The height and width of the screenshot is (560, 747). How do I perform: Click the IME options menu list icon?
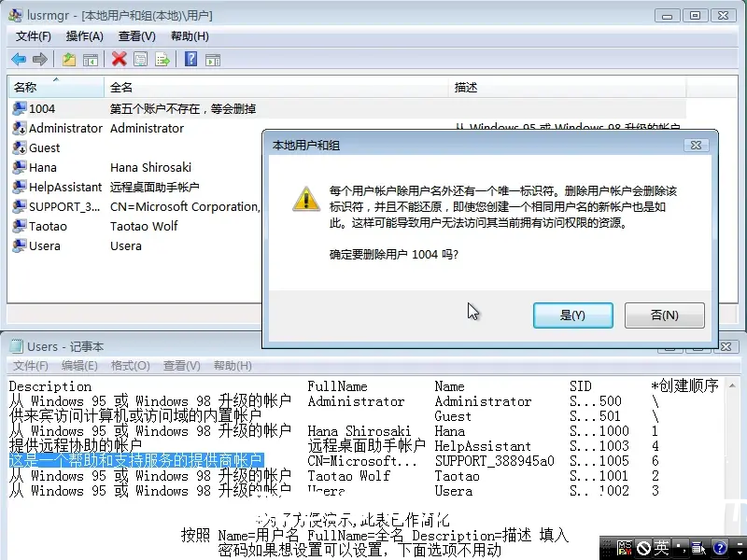point(698,549)
